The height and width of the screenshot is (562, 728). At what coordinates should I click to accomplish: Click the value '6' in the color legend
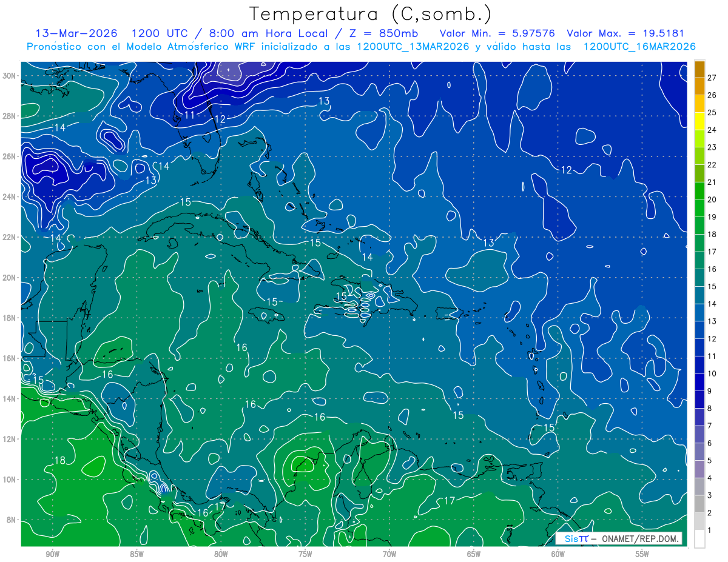[x=710, y=443]
